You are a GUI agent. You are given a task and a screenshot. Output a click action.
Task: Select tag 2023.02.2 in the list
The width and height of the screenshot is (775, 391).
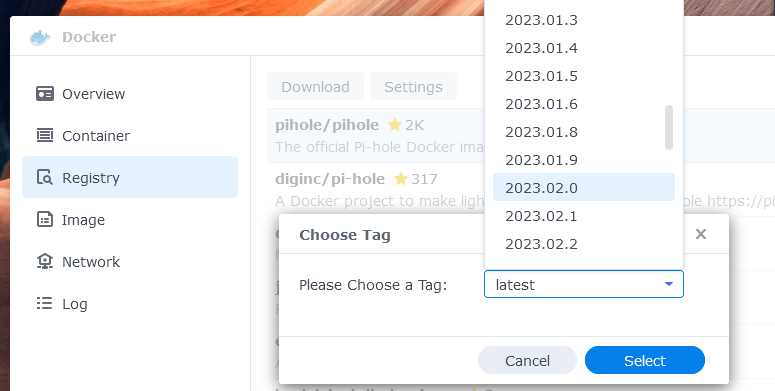coord(584,244)
